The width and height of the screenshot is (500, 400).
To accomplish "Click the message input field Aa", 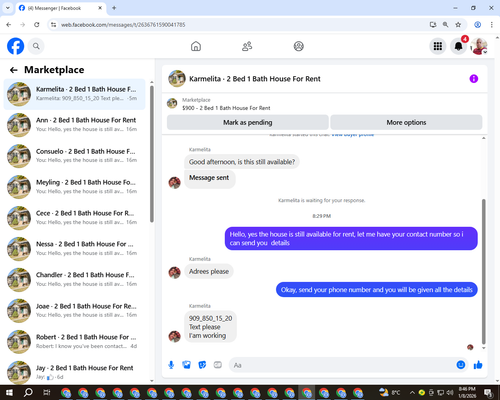I will pyautogui.click(x=342, y=365).
